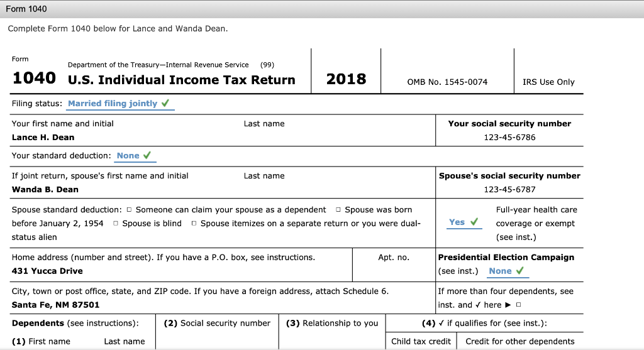Click the Spouse's social security number heading
The image size is (644, 350).
pyautogui.click(x=509, y=176)
